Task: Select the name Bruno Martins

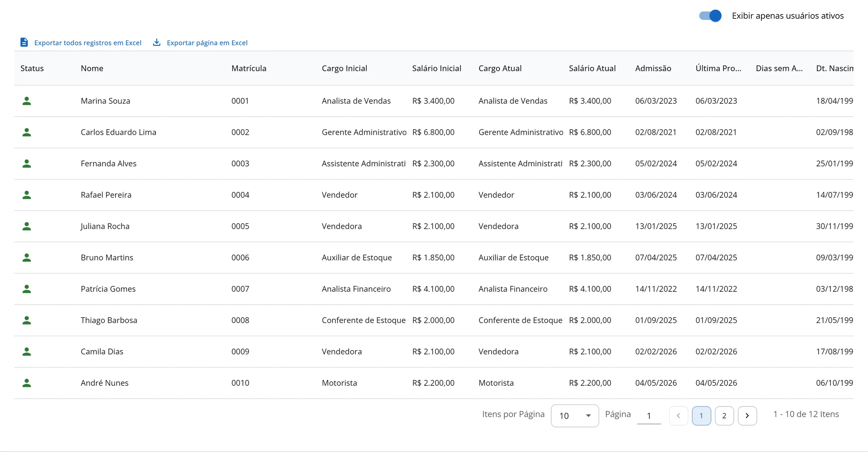Action: 107,257
